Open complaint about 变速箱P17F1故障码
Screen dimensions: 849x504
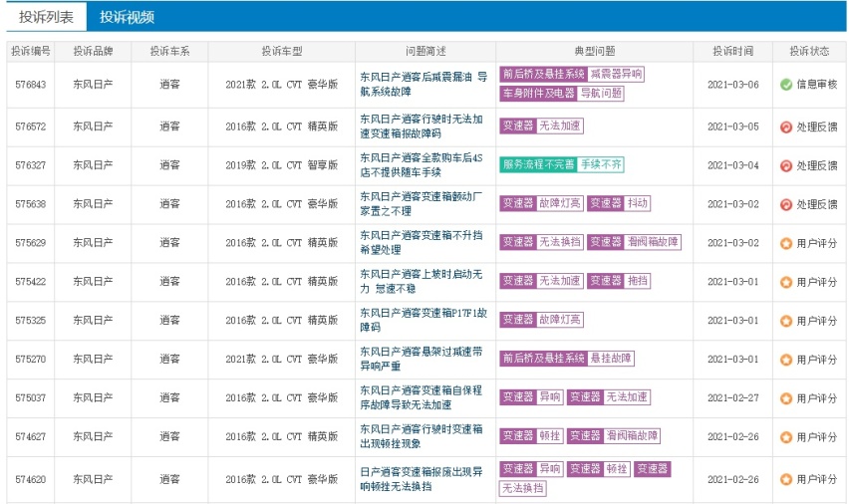(x=424, y=320)
